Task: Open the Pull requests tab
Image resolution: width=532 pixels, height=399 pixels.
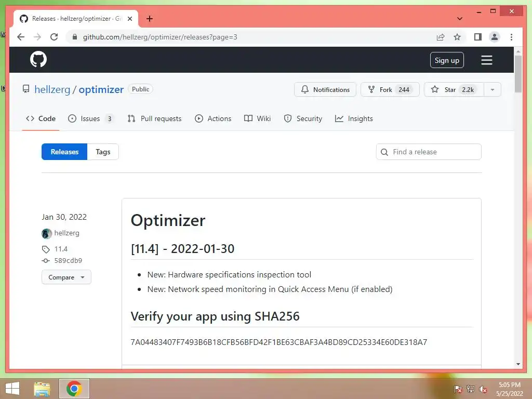Action: click(x=154, y=119)
